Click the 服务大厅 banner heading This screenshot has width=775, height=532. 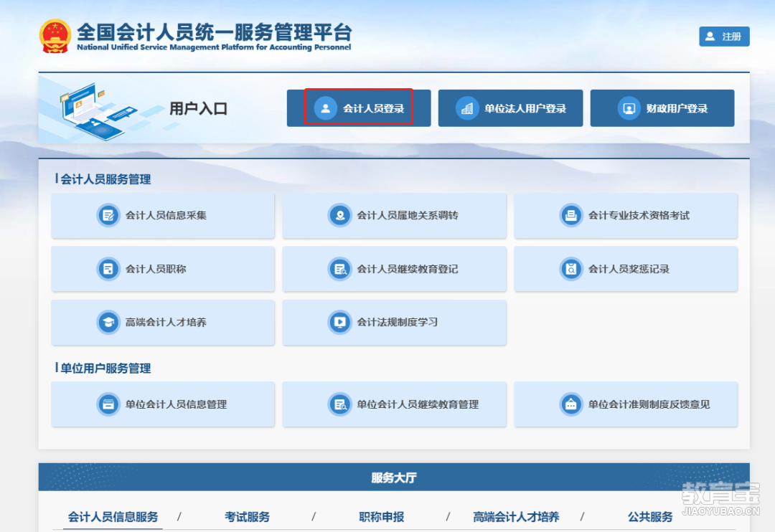[394, 478]
